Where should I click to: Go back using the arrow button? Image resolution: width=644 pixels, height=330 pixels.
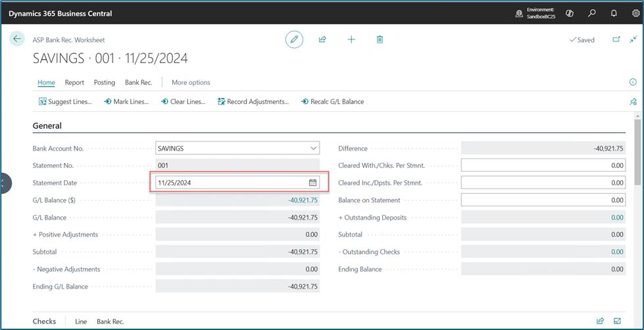(17, 39)
